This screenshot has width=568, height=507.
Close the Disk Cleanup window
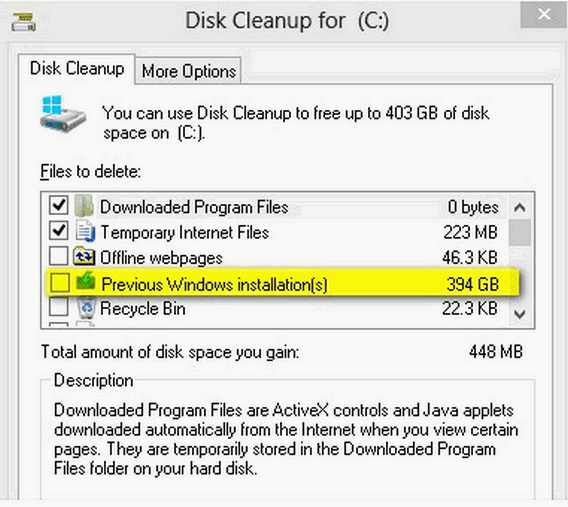point(544,14)
